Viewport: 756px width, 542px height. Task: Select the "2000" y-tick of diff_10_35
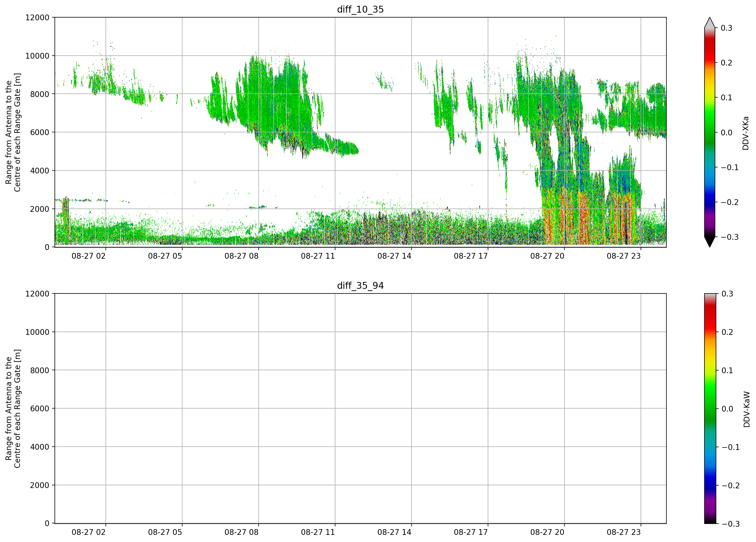click(40, 209)
